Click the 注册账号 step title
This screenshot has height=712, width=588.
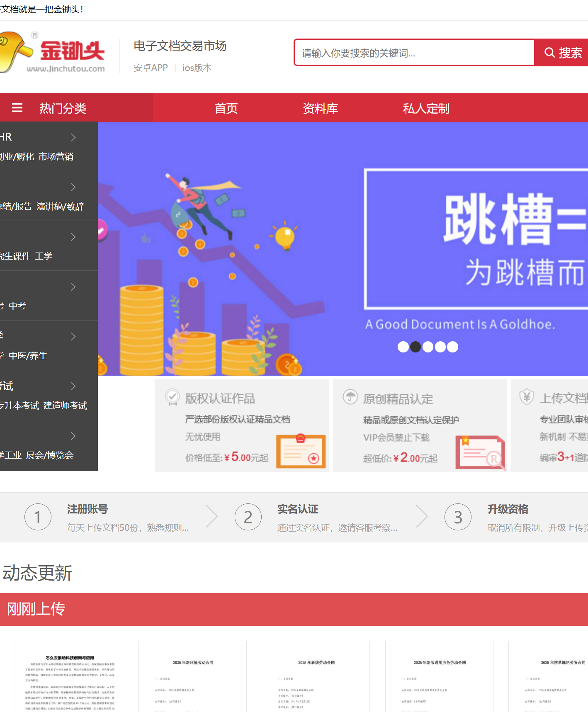click(87, 509)
